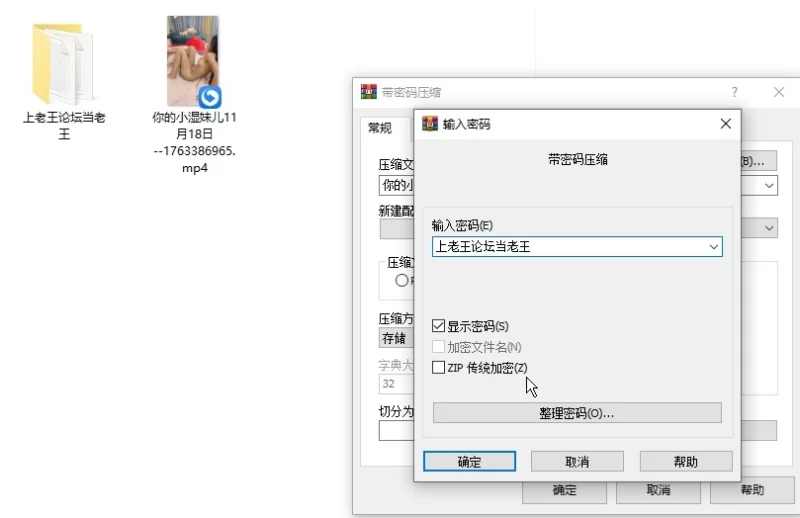Click the 你的小湿妹儿11月18日 file name label

click(x=194, y=142)
